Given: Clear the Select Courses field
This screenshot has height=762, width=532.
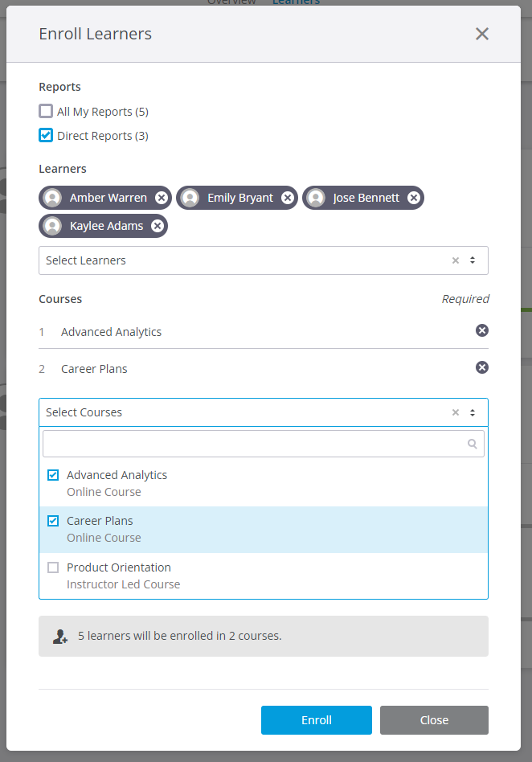Looking at the screenshot, I should click(x=455, y=412).
